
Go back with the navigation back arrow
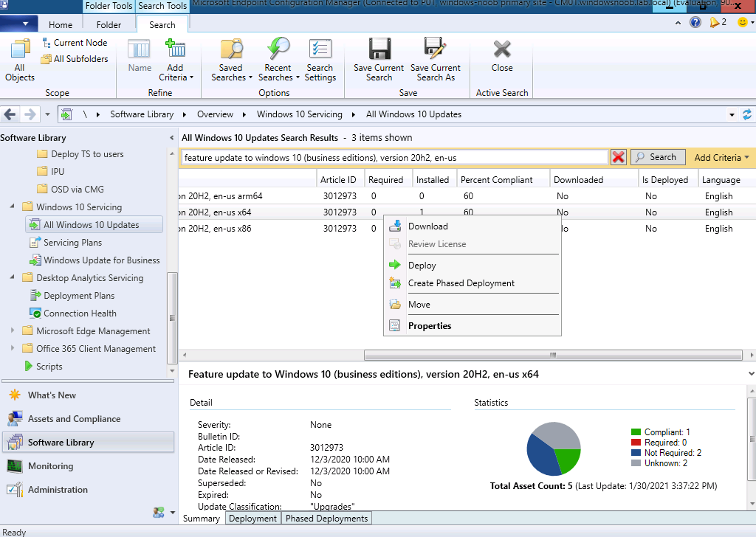[x=10, y=114]
